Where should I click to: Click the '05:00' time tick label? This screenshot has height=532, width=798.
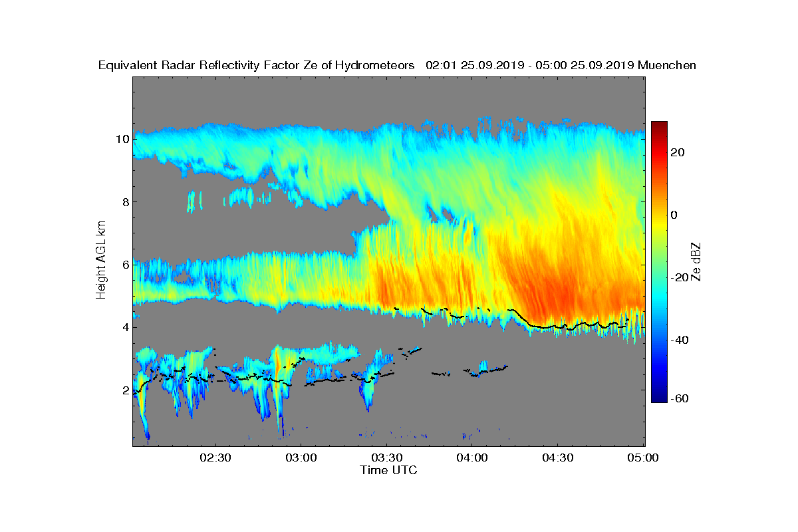[644, 458]
